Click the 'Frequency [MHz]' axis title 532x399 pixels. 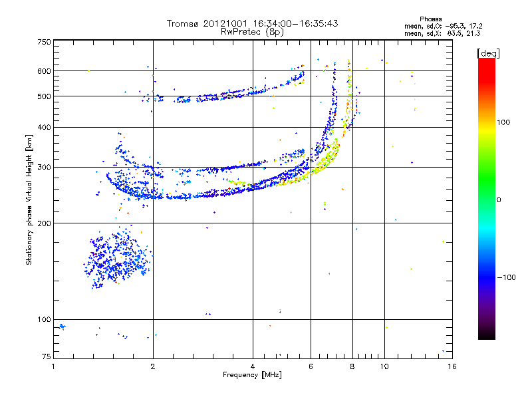[252, 375]
